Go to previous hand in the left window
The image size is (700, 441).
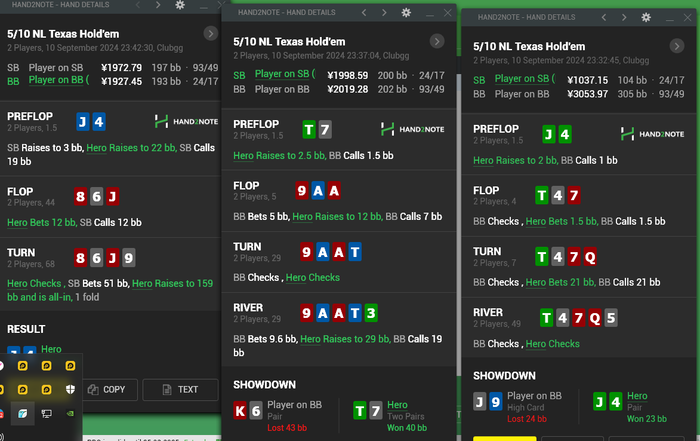(x=138, y=5)
